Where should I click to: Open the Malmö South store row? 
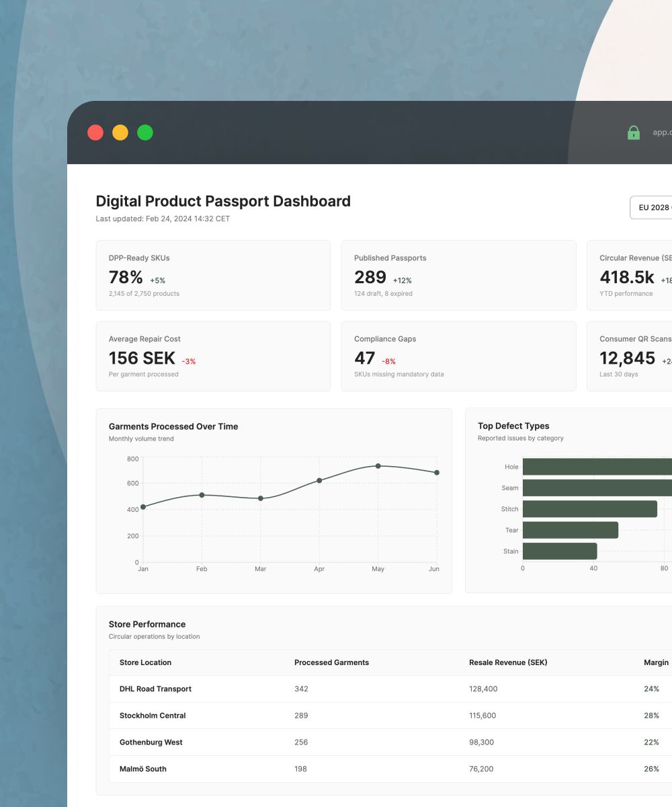click(390, 769)
